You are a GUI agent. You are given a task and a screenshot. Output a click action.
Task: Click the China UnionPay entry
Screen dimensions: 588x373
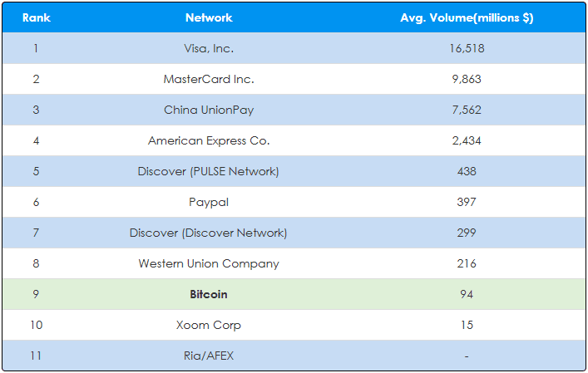(209, 110)
